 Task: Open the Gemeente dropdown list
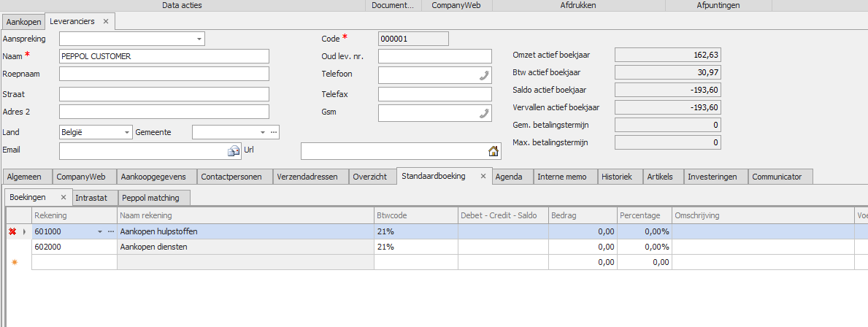click(x=263, y=132)
